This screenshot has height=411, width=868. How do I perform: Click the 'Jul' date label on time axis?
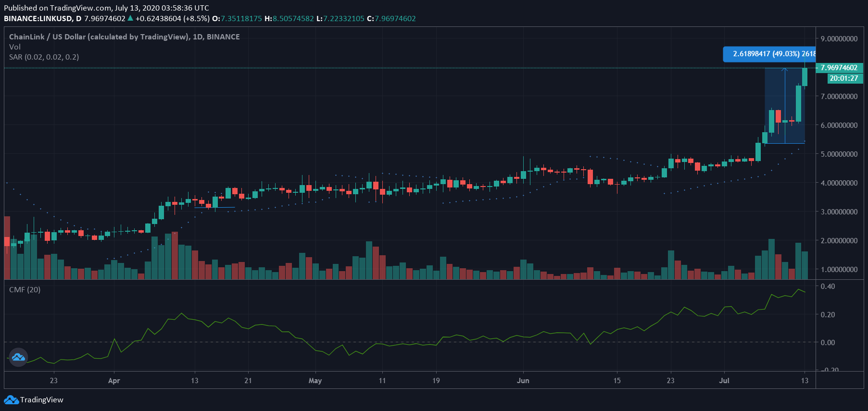point(724,381)
